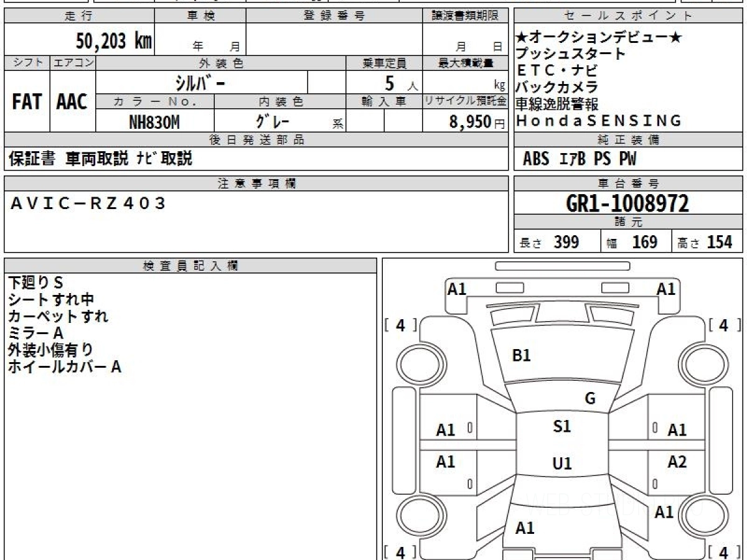The height and width of the screenshot is (560, 747).
Task: Click the カラーNo. header cell
Action: click(155, 101)
